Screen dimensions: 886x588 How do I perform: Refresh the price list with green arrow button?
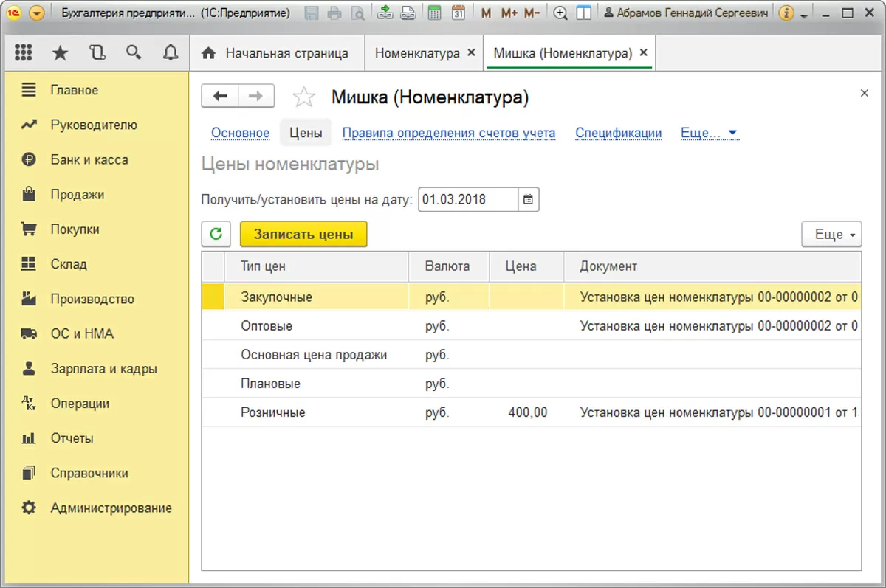coord(216,234)
